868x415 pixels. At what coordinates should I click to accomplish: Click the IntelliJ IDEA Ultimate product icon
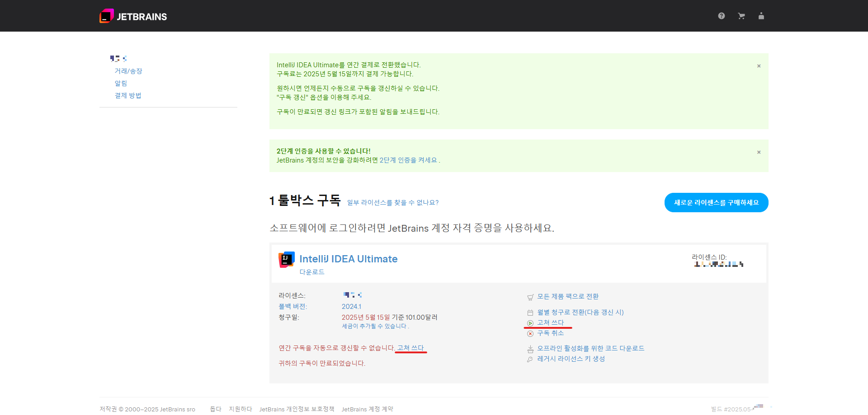click(x=287, y=260)
